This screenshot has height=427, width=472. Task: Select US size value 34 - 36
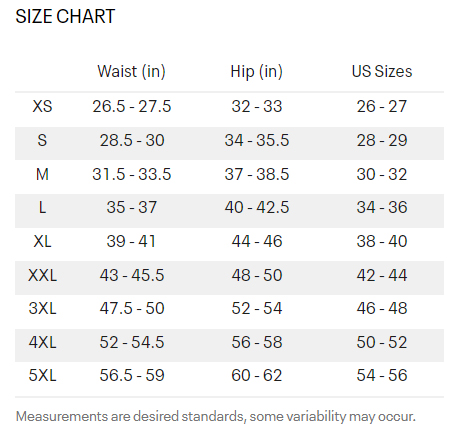tap(382, 207)
